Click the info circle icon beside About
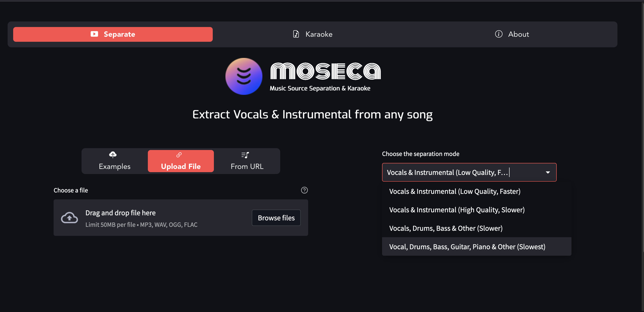Image resolution: width=644 pixels, height=312 pixels. [x=498, y=34]
